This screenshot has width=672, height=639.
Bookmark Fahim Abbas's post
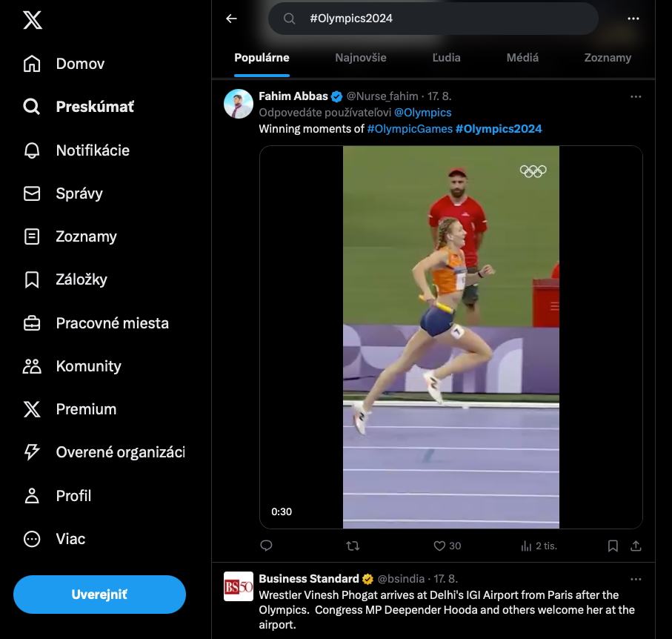click(x=613, y=546)
